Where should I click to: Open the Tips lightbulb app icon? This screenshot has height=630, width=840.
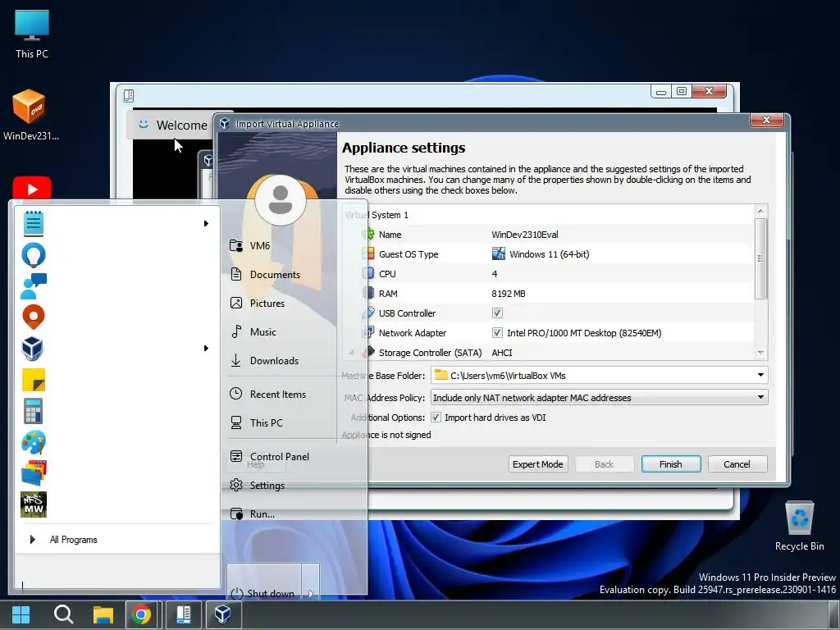click(x=33, y=255)
